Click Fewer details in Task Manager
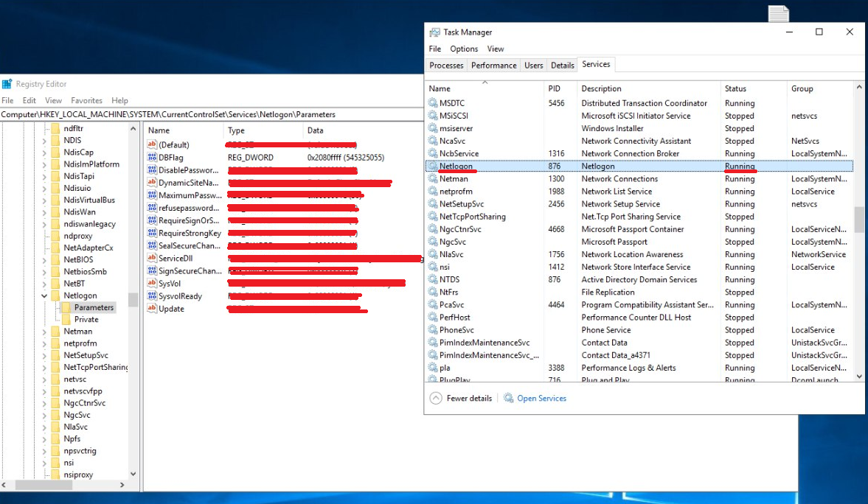This screenshot has height=504, width=868. coord(469,399)
